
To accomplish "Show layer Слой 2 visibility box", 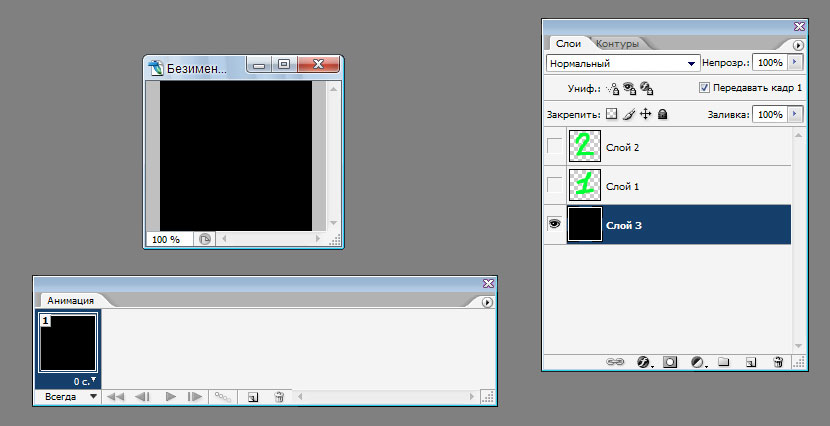I will pos(555,147).
